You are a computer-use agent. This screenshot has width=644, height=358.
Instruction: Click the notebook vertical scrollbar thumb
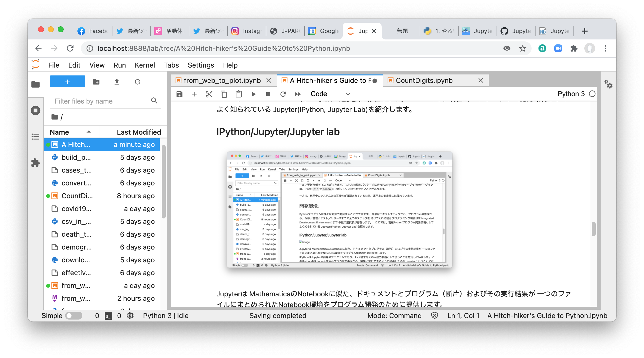click(594, 229)
